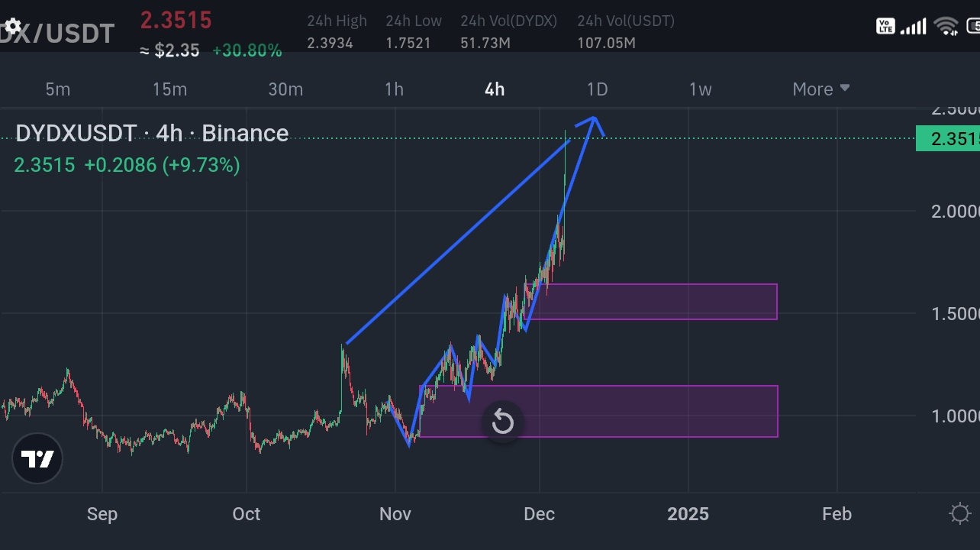Click the green price tag on right axis
980x550 pixels.
[x=949, y=138]
